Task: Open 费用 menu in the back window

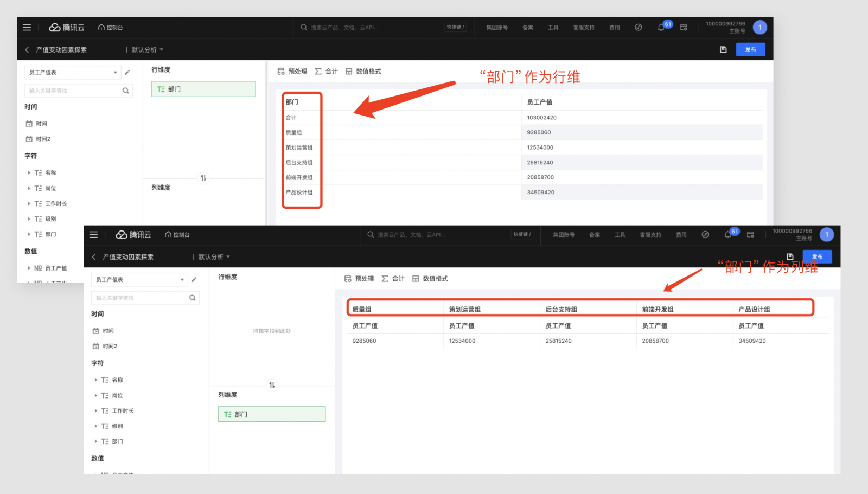Action: click(x=615, y=28)
